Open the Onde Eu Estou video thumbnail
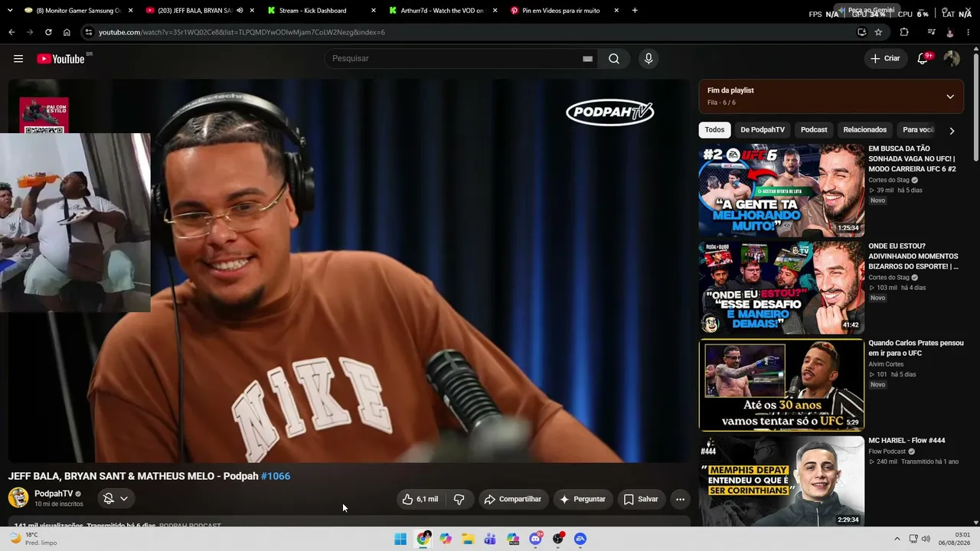This screenshot has width=980, height=551. [782, 288]
